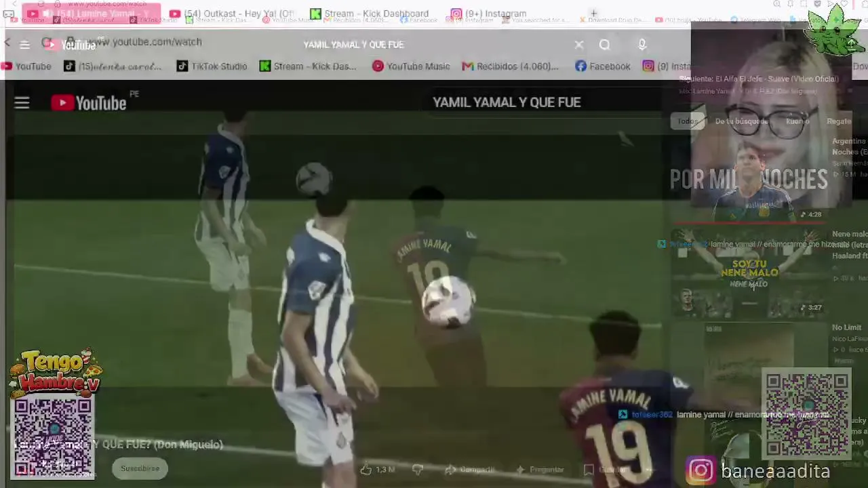The height and width of the screenshot is (488, 868).
Task: Click the Siguiente: El Alfa El Jefe text
Action: click(x=759, y=79)
